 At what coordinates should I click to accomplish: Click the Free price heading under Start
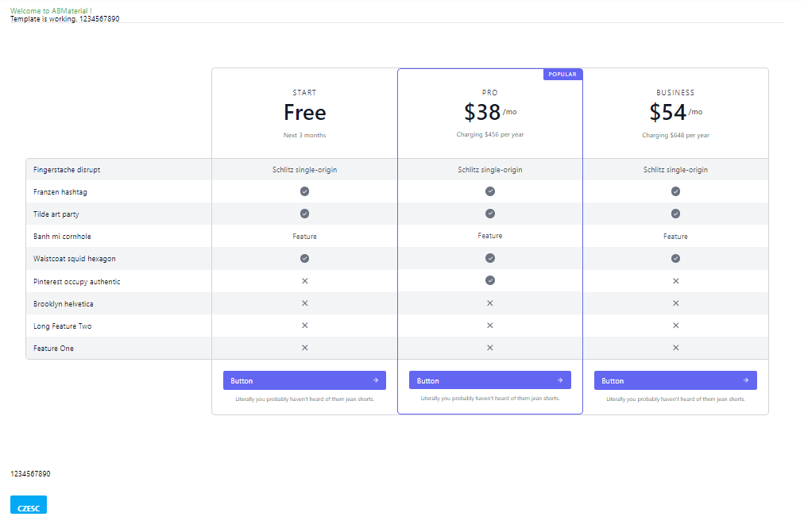pyautogui.click(x=304, y=113)
